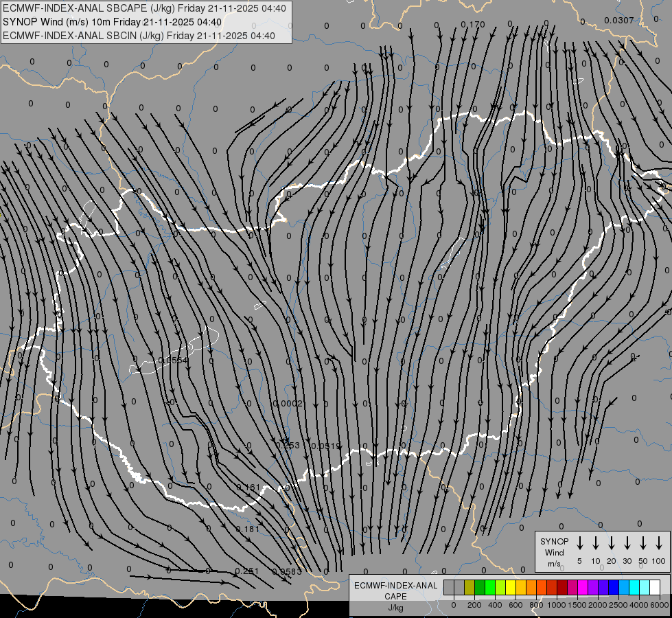The width and height of the screenshot is (672, 618).
Task: Click the map value 0.181
Action: tap(248, 529)
